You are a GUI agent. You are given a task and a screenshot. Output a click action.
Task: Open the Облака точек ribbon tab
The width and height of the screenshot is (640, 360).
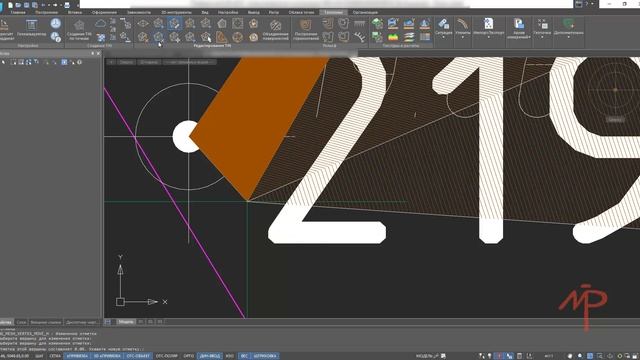[x=301, y=12]
